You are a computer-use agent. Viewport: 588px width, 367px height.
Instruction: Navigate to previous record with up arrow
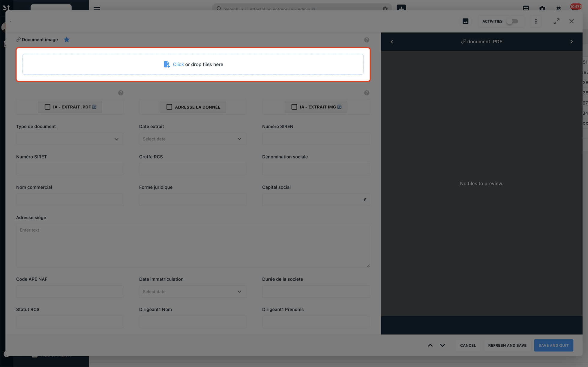point(430,345)
